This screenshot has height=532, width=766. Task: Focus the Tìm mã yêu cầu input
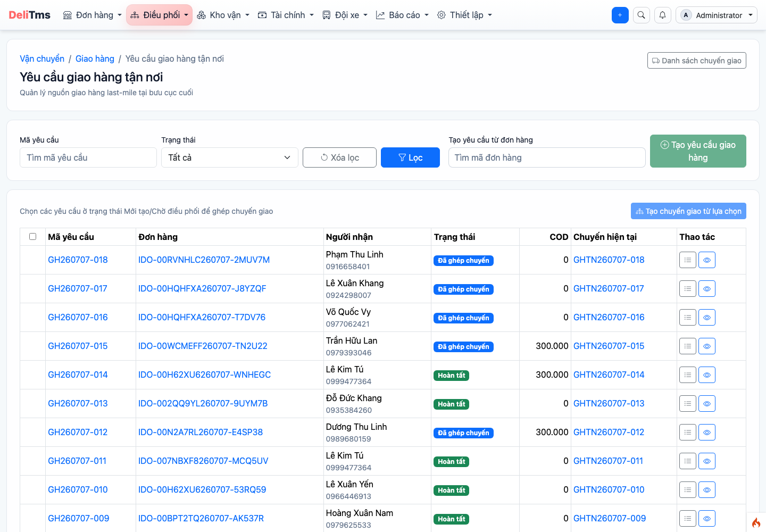click(x=88, y=157)
